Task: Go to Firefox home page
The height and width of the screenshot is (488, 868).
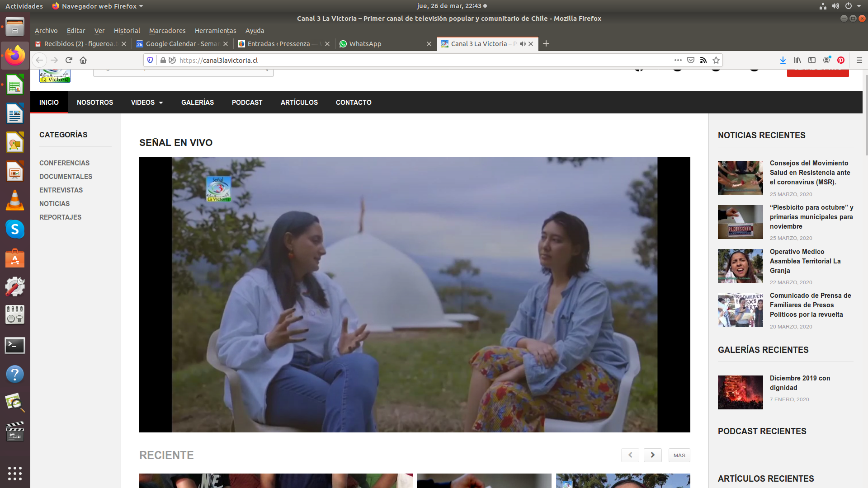Action: coord(83,60)
